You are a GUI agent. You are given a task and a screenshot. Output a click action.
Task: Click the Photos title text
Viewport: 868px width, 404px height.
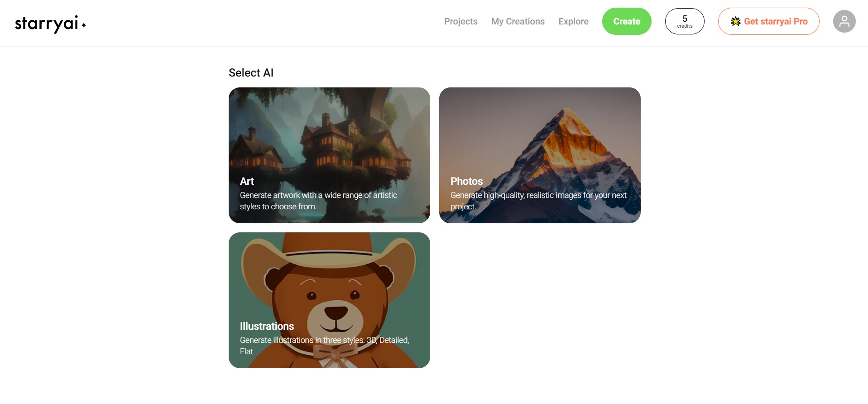(466, 181)
